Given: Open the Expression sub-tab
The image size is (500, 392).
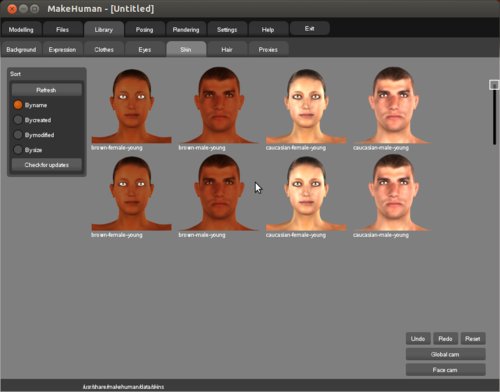Looking at the screenshot, I should click(62, 49).
